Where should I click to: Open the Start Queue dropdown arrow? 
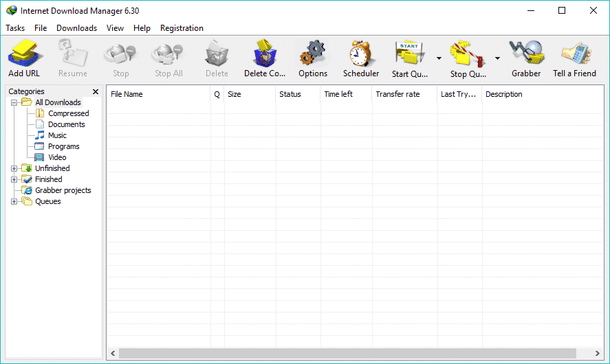[439, 58]
